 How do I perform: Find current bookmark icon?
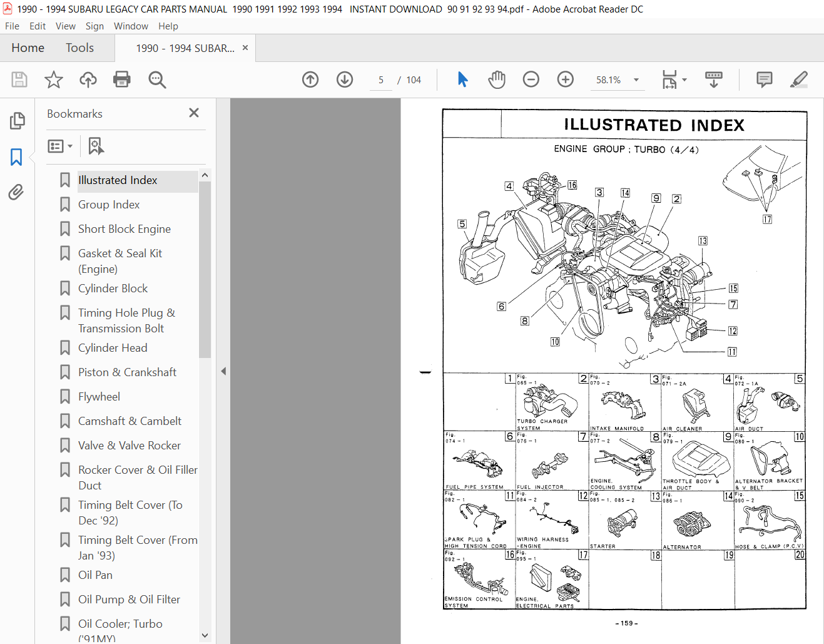[x=96, y=146]
